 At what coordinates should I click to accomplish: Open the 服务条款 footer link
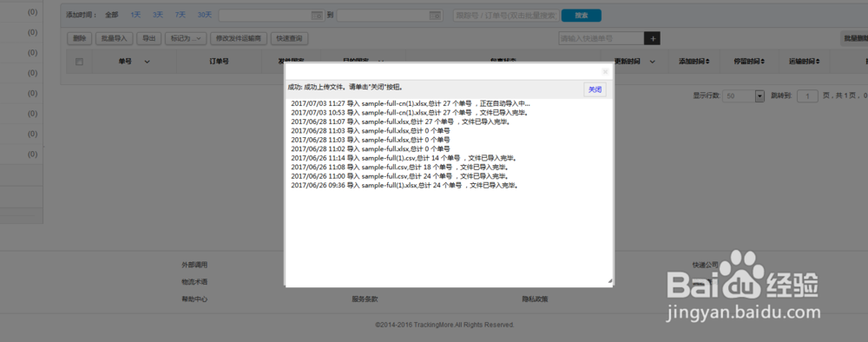pos(365,299)
